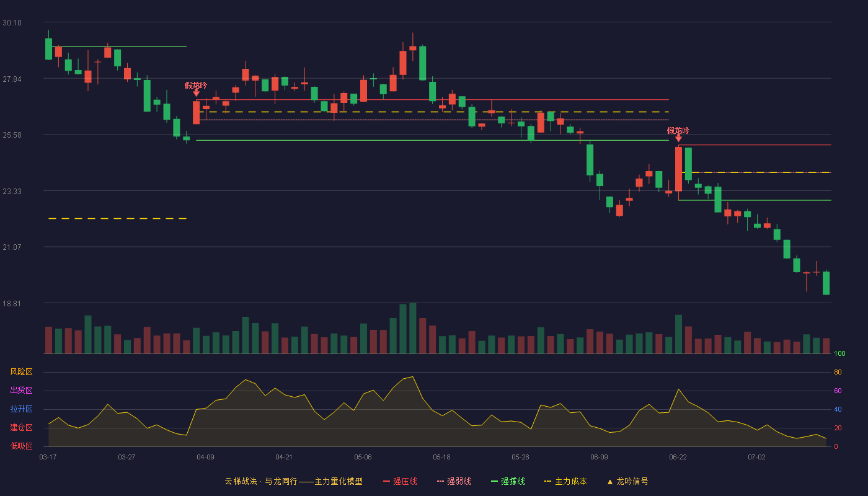Toggle the 主力成本 legend label
The image size is (868, 496).
click(x=570, y=482)
